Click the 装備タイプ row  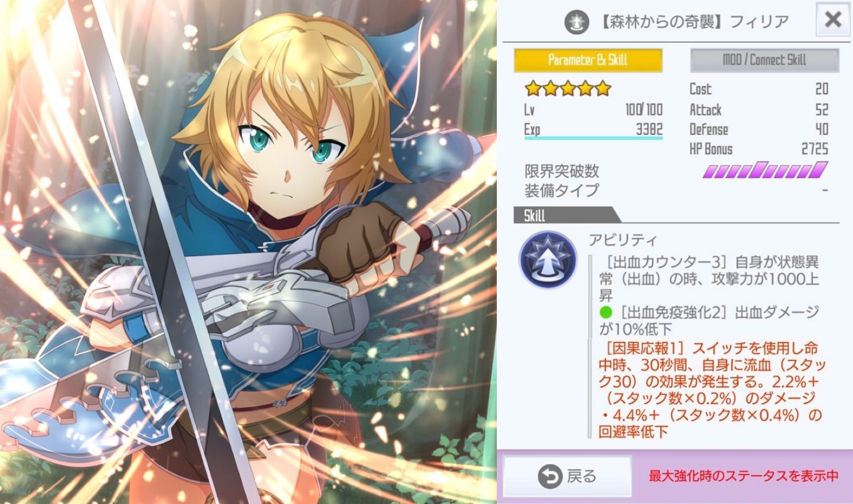coord(676,190)
